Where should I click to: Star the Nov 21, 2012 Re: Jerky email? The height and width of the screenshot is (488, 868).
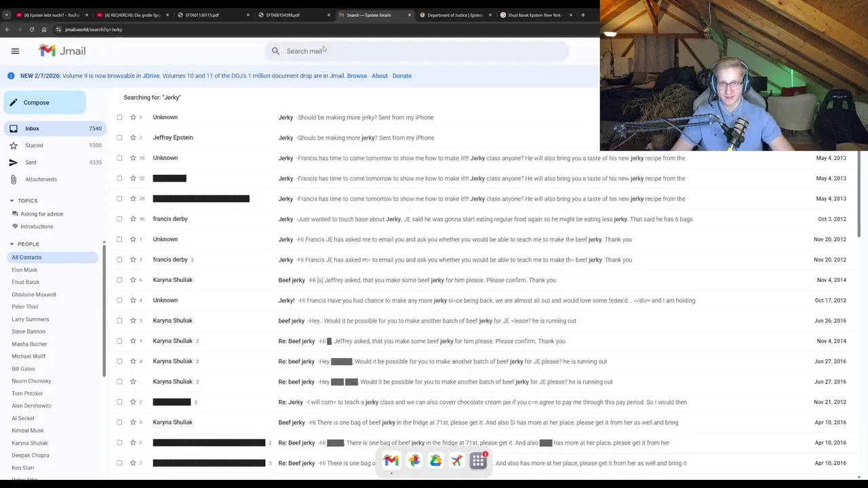(x=133, y=402)
